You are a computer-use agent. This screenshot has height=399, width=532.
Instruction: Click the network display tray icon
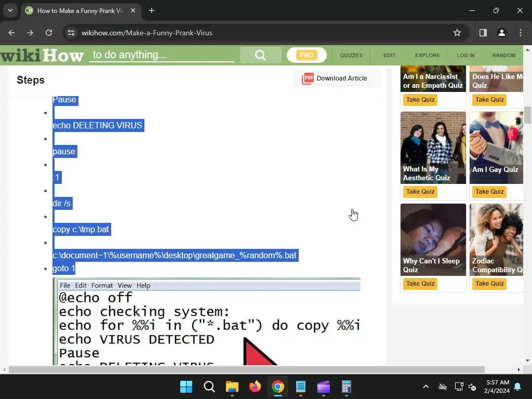point(459,387)
